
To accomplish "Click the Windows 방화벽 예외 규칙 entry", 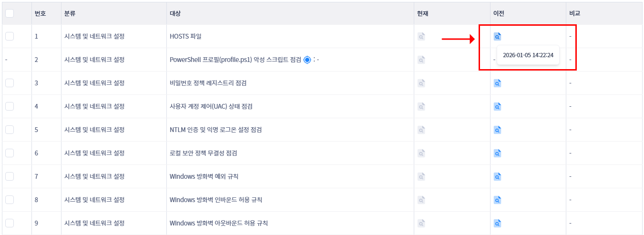I will click(x=204, y=176).
